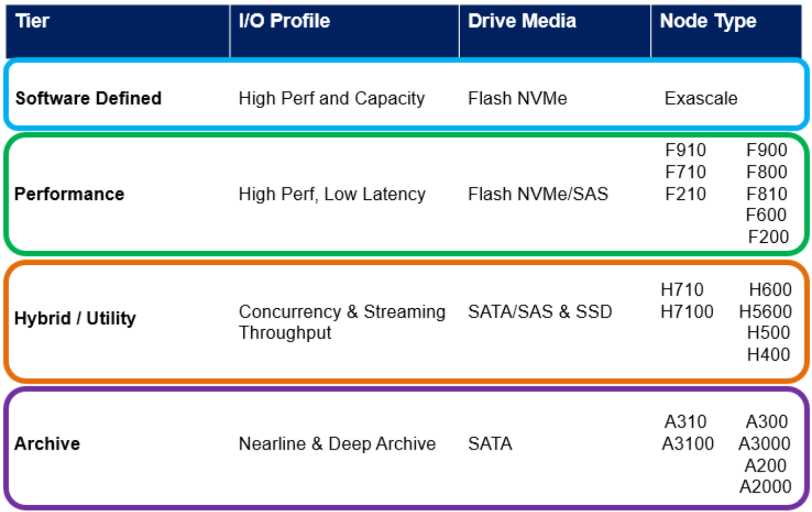Select node type A3000

[x=765, y=444]
